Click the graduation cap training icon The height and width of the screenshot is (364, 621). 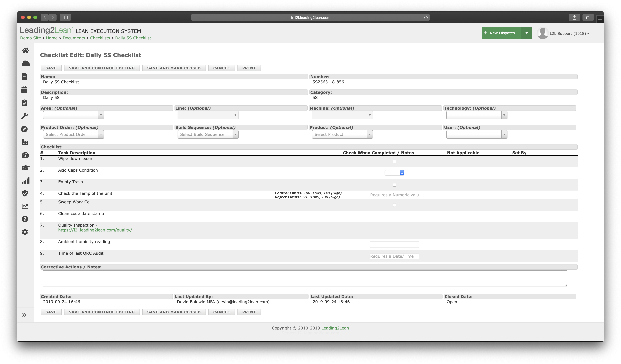(25, 168)
